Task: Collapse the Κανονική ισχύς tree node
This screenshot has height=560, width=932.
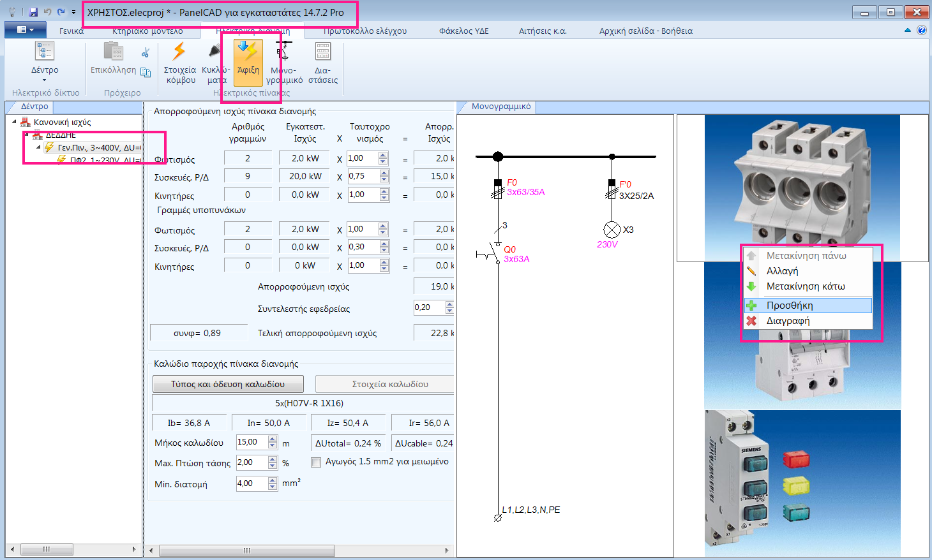Action: click(15, 122)
